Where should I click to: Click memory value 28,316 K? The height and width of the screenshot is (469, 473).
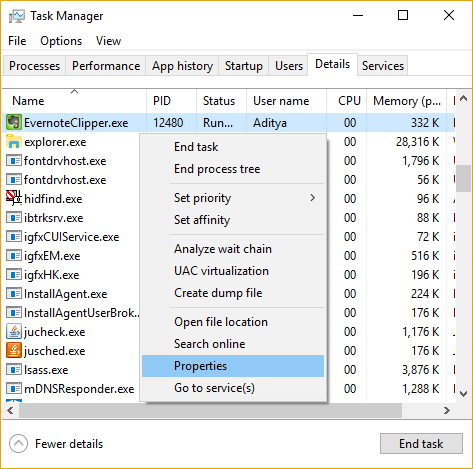(417, 142)
